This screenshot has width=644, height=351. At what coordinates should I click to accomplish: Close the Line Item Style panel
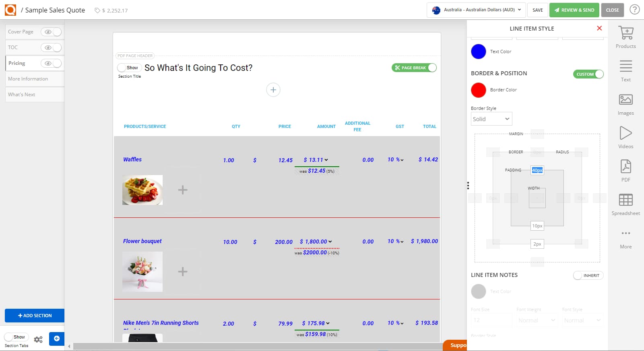pyautogui.click(x=599, y=28)
